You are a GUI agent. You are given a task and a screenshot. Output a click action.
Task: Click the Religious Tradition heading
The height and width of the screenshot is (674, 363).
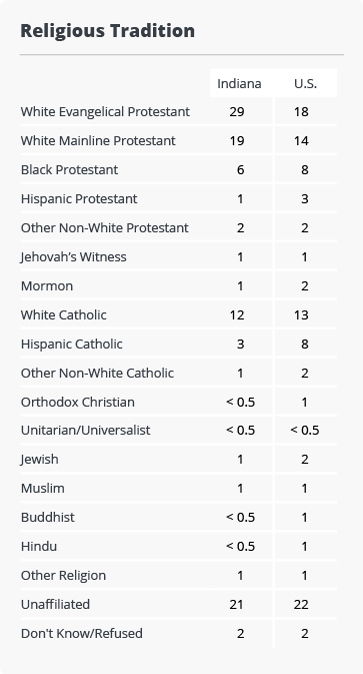click(108, 31)
